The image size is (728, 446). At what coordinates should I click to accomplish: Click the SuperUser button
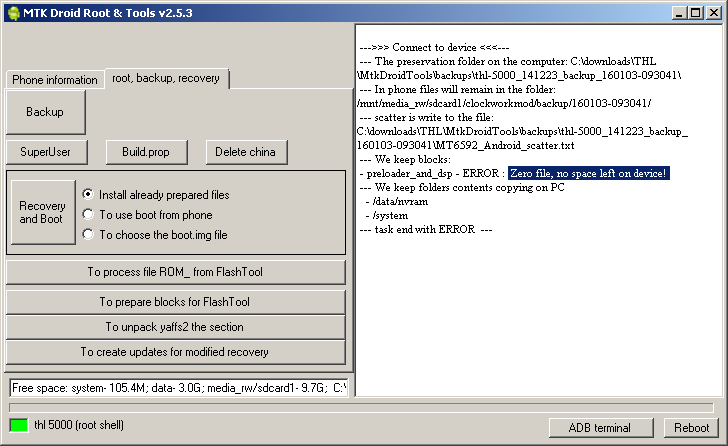[x=46, y=152]
